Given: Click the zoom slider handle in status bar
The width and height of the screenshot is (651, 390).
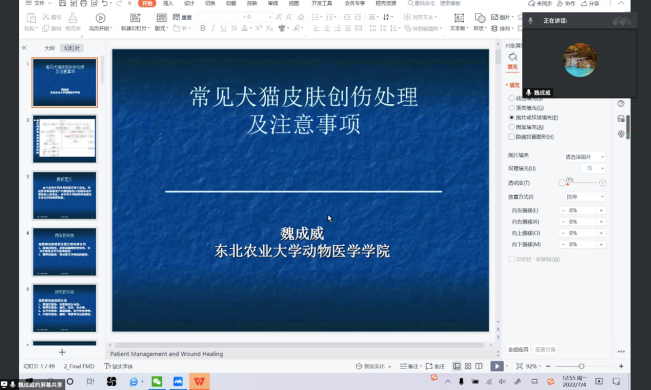Looking at the screenshot, I should tap(581, 366).
